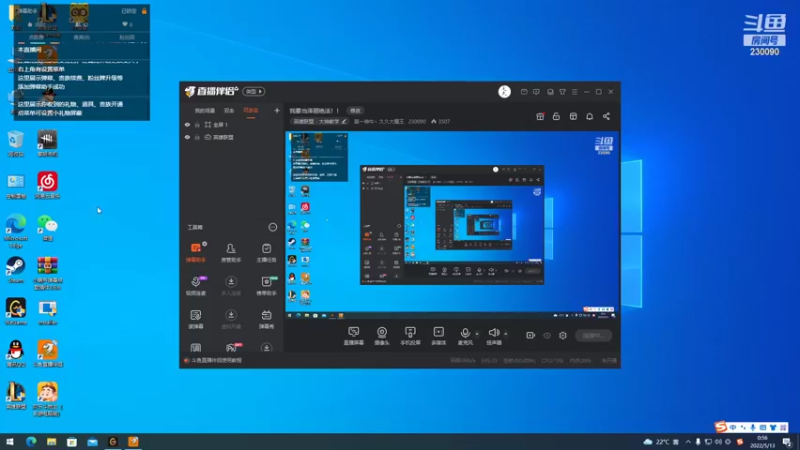Screen dimensions: 800x450
Task: Open the screenshot tool icon in title bar
Action: [x=550, y=92]
